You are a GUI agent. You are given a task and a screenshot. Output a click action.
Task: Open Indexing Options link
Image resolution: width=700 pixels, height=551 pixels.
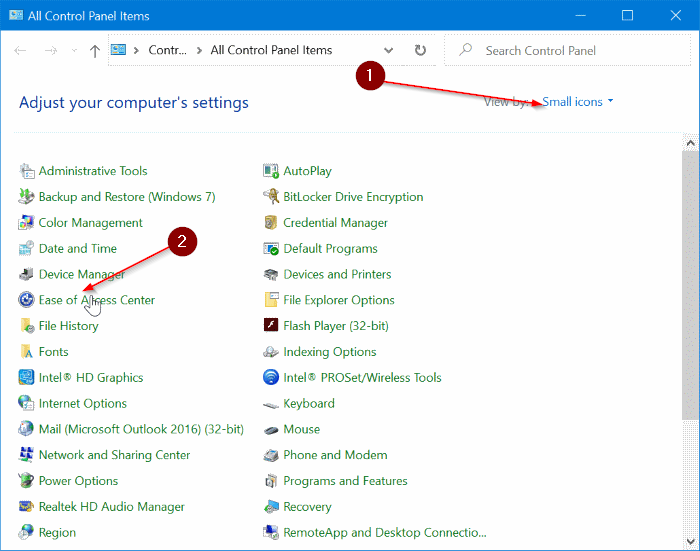click(330, 352)
